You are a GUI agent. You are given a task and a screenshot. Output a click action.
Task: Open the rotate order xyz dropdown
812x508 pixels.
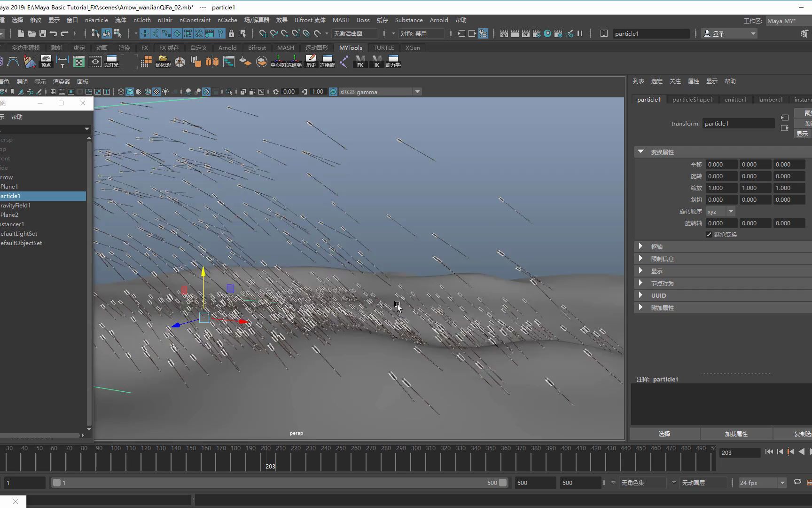(720, 212)
